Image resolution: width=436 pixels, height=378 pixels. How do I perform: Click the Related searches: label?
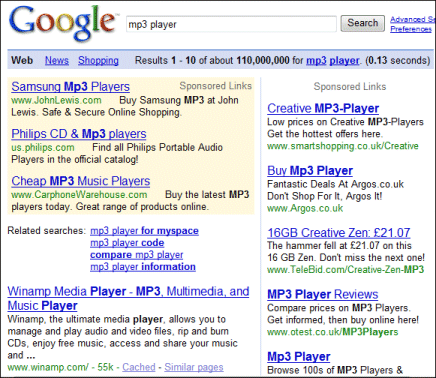click(47, 231)
